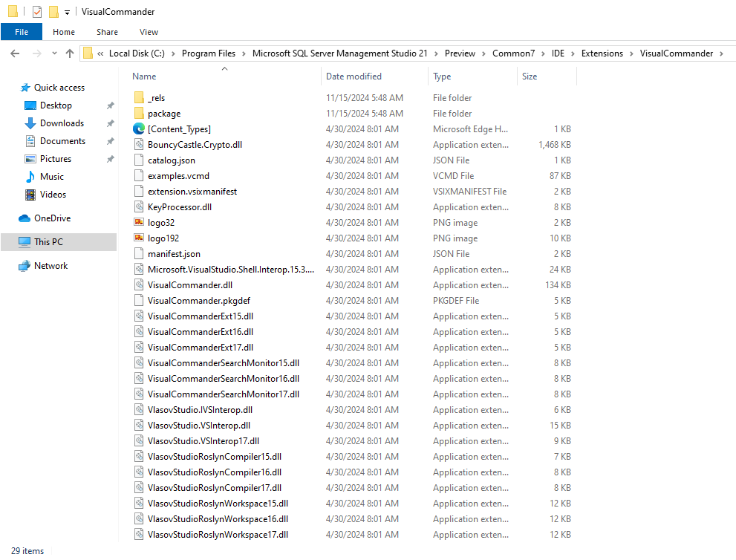Click the Downloads icon in Quick access

pyautogui.click(x=30, y=123)
